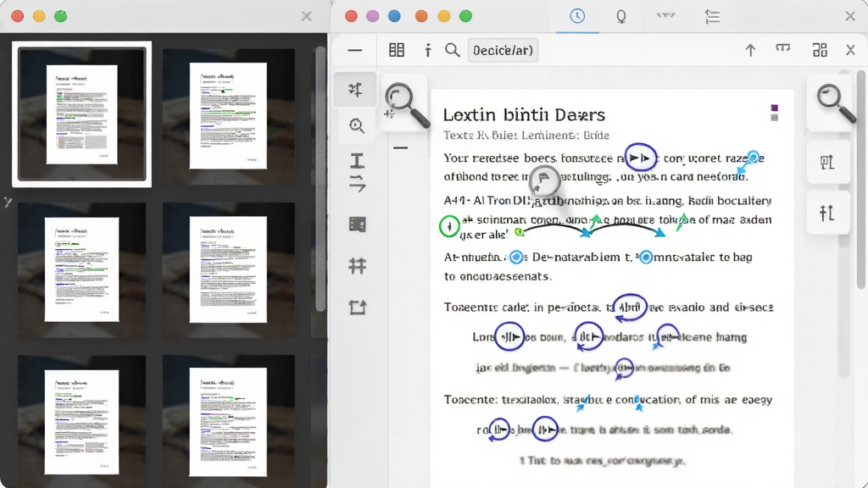The width and height of the screenshot is (868, 488).
Task: Click the gray flag marker on the page
Action: click(x=543, y=181)
